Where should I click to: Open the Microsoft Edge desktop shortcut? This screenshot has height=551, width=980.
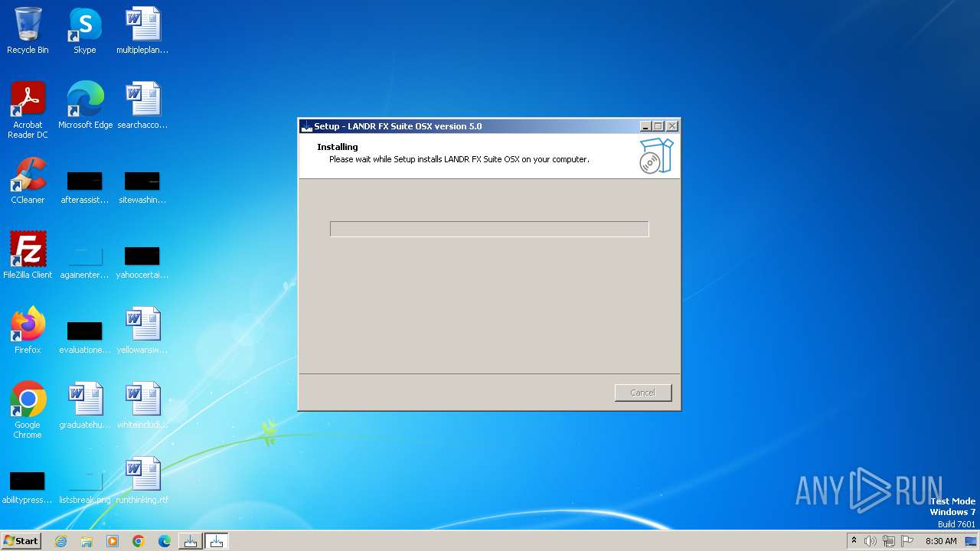point(85,106)
